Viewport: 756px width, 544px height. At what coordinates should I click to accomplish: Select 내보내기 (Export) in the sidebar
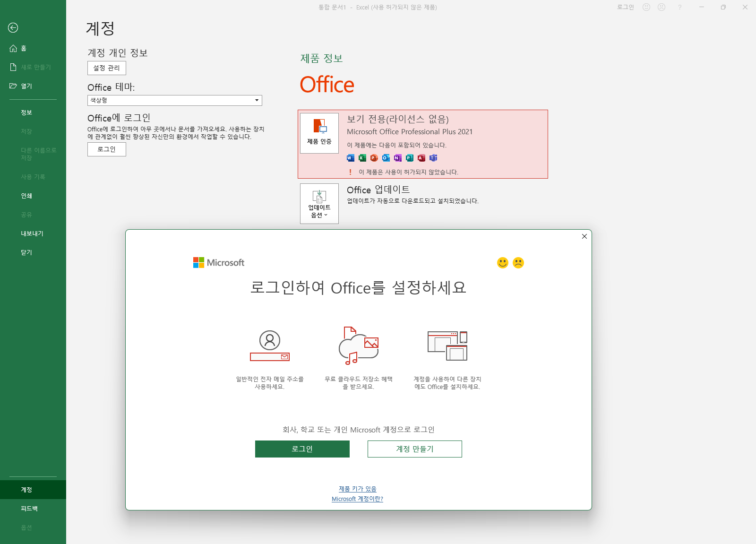(x=33, y=233)
